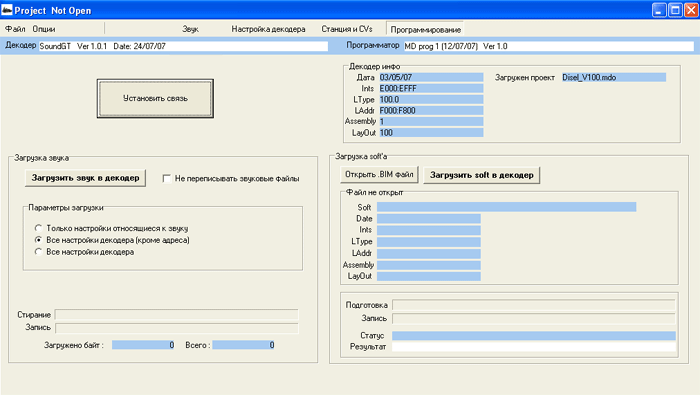Click Загрузить звук в декодер button
Image resolution: width=700 pixels, height=395 pixels.
[x=85, y=178]
